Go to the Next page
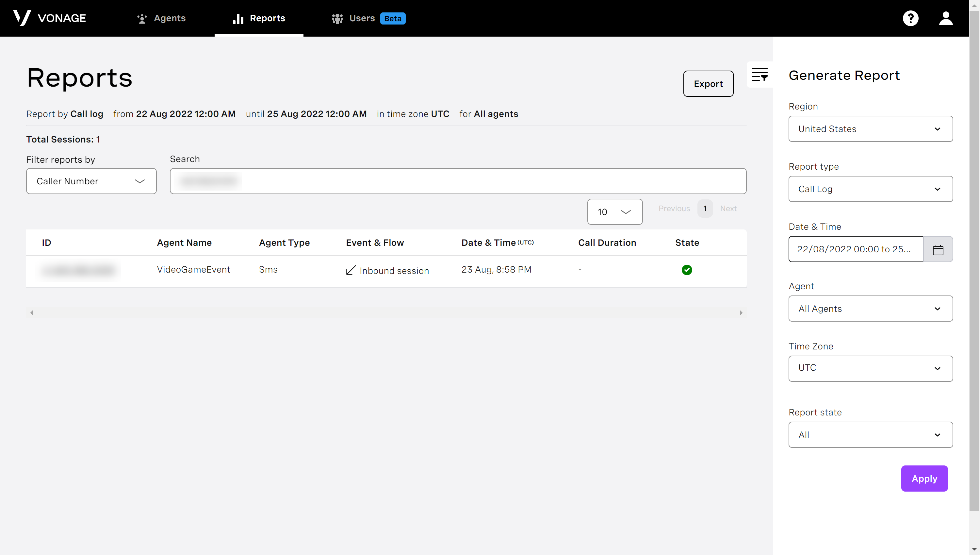 tap(728, 209)
